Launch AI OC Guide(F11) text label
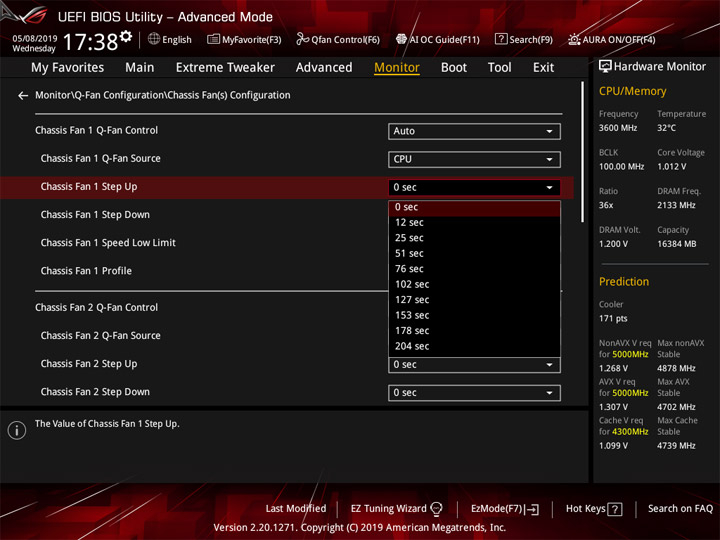Image resolution: width=720 pixels, height=540 pixels. click(x=444, y=40)
